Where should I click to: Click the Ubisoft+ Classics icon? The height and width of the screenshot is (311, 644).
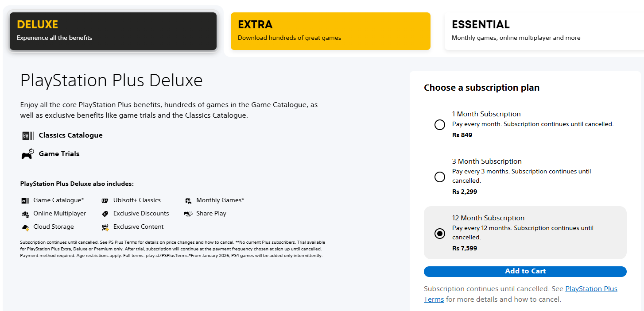click(x=105, y=200)
